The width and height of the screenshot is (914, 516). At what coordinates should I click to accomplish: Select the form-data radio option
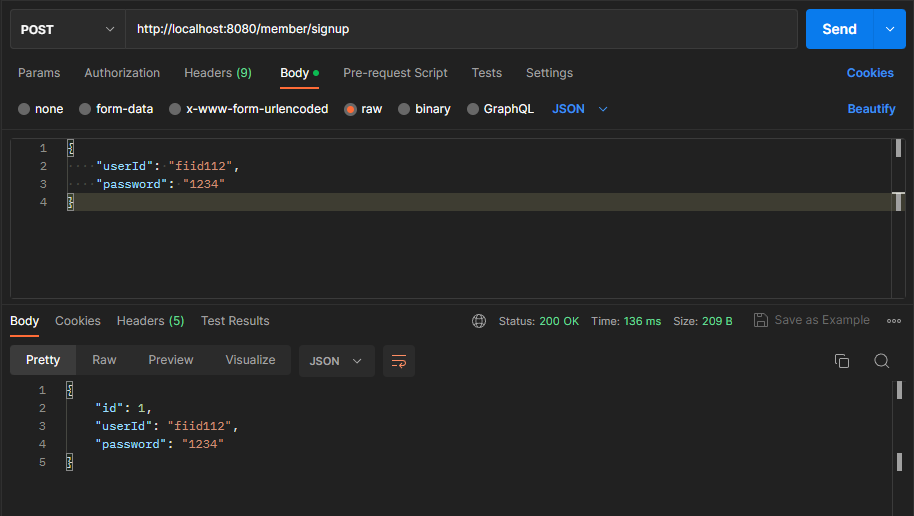pyautogui.click(x=85, y=109)
